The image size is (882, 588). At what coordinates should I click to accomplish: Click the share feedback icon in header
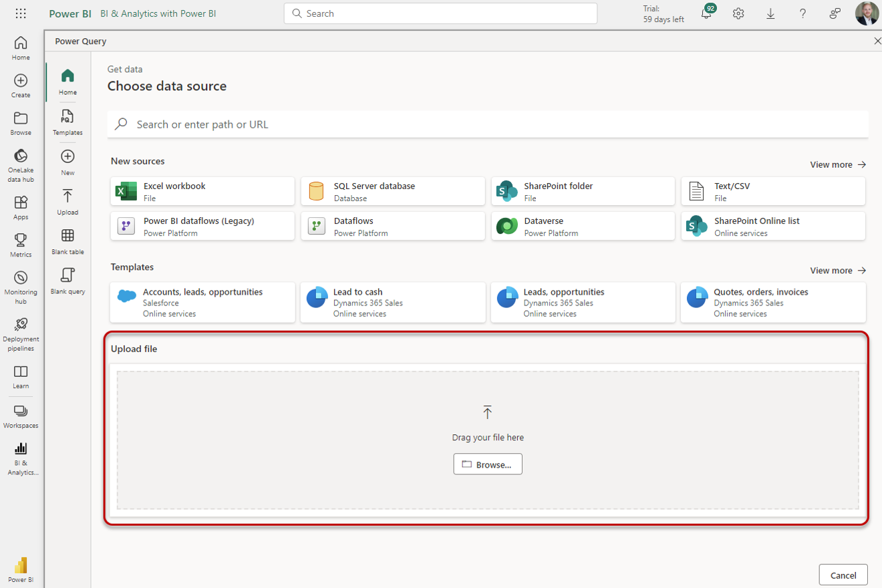point(835,13)
